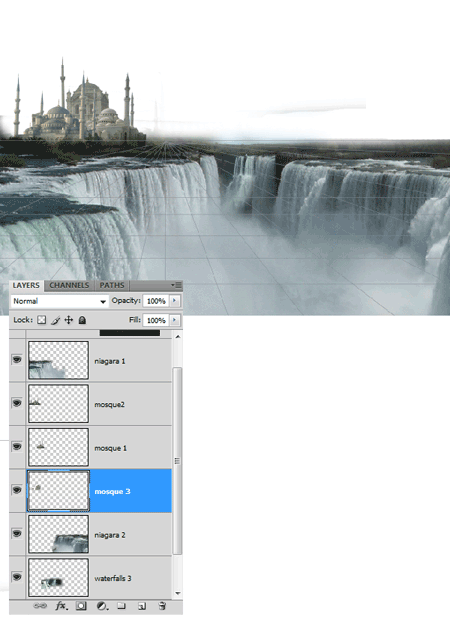Switch to the Channels tab
450x617 pixels.
69,285
